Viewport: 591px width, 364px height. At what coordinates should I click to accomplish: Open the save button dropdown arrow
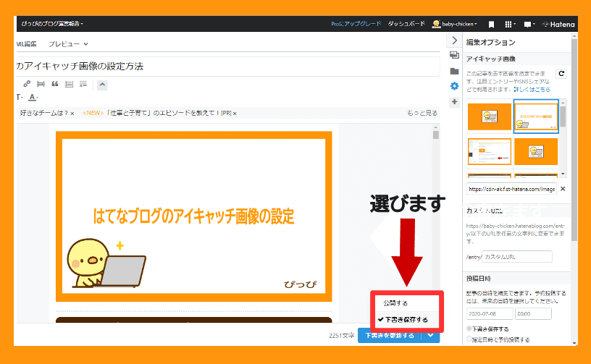430,335
